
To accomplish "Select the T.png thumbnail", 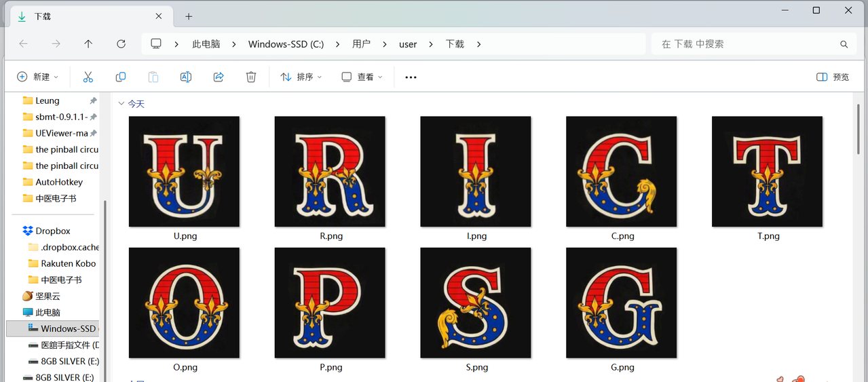I will click(x=768, y=172).
